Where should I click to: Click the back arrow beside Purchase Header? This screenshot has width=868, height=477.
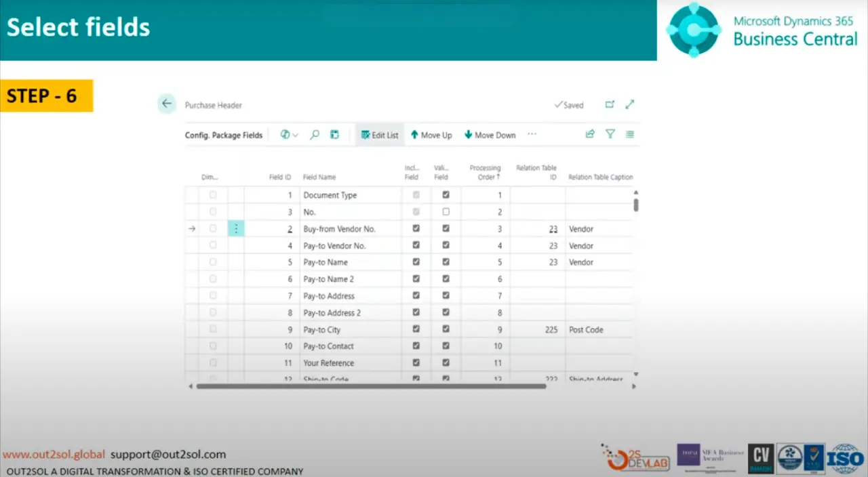tap(167, 104)
